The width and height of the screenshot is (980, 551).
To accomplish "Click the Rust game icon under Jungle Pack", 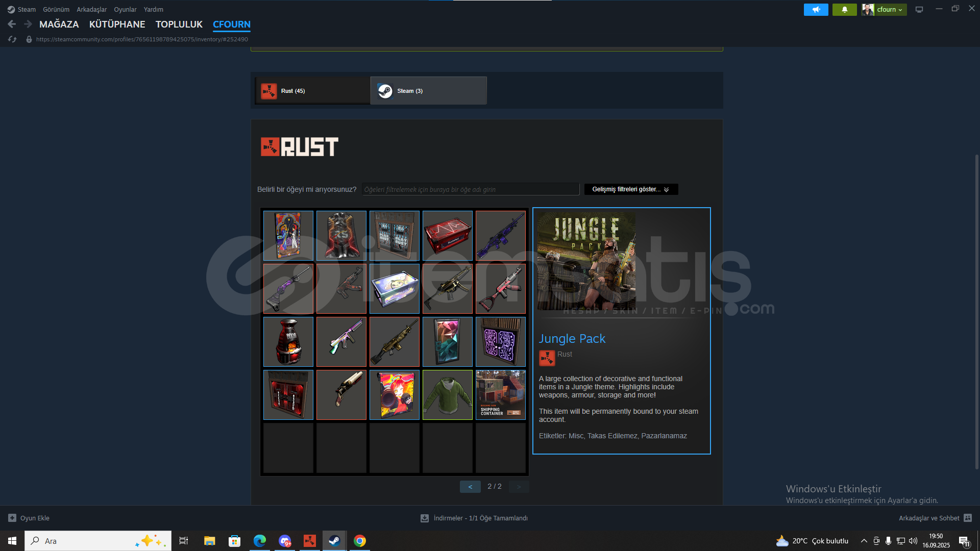I will (547, 358).
